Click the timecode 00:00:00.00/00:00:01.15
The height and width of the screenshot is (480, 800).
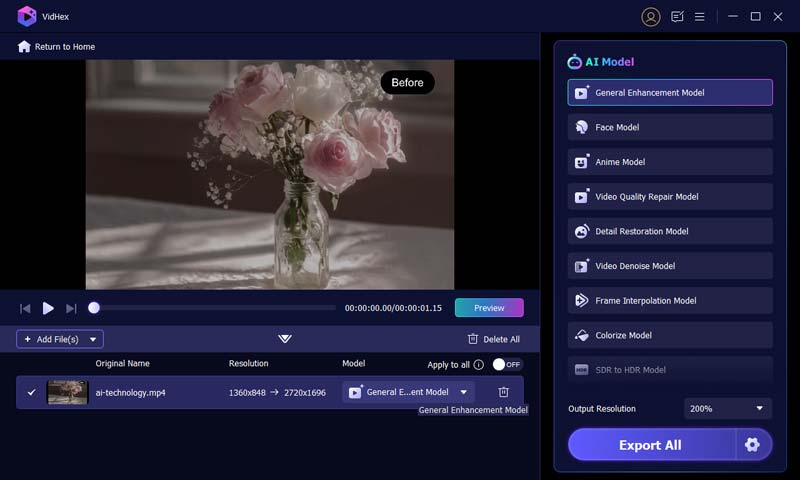pyautogui.click(x=393, y=308)
